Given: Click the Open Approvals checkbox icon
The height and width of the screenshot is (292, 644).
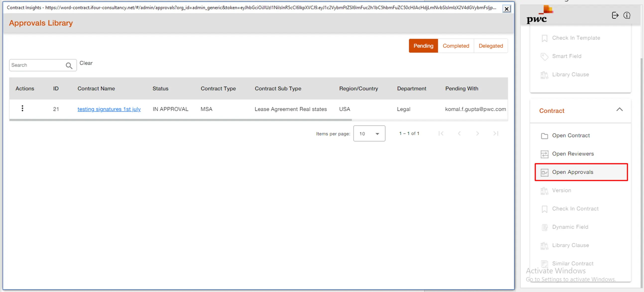Looking at the screenshot, I should (x=544, y=172).
